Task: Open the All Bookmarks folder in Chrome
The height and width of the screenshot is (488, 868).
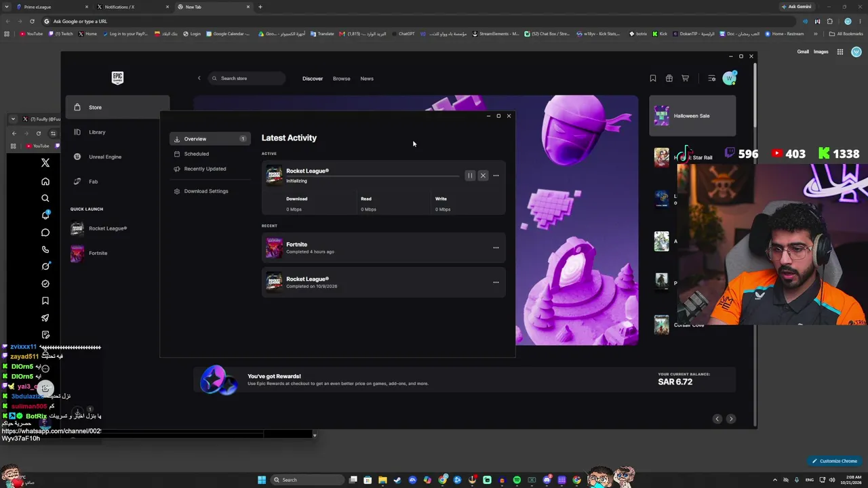Action: coord(846,34)
